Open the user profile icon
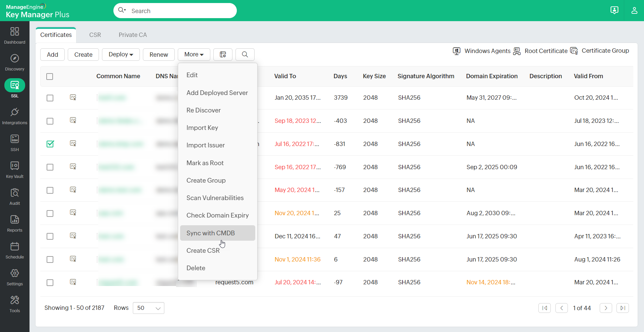Screen dimensions: 644x332 (x=634, y=10)
